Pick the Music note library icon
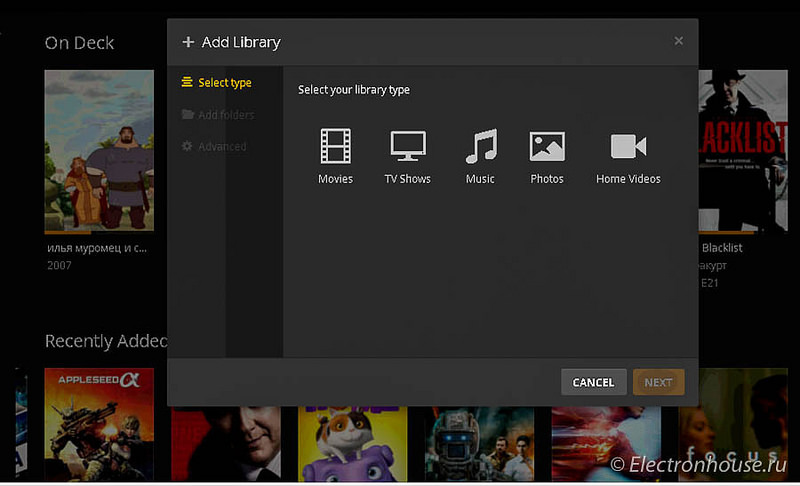 (x=481, y=146)
